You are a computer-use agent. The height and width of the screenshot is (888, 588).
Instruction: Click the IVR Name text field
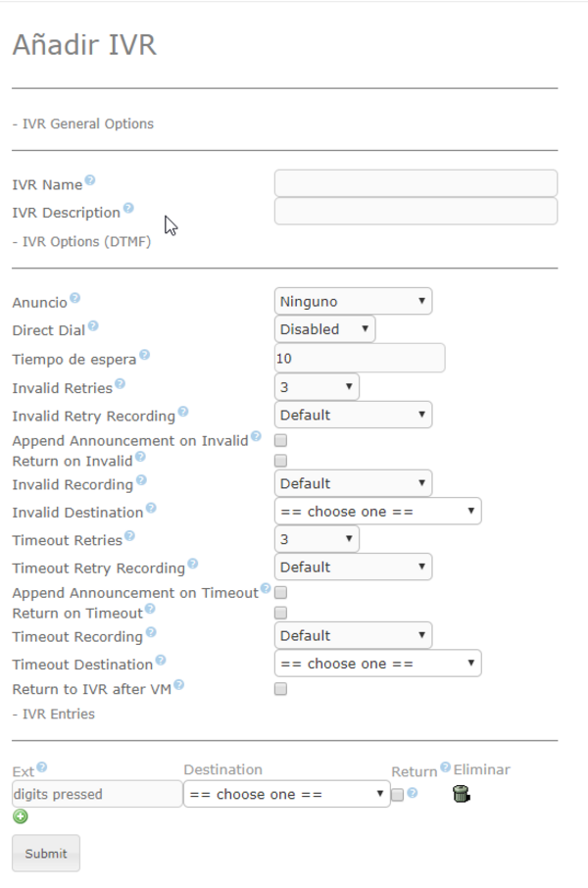point(416,183)
